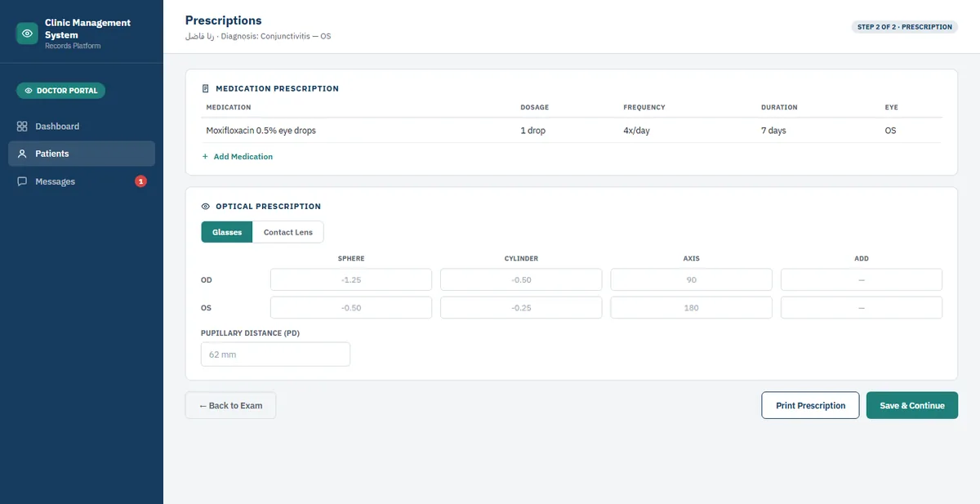Open the Messages section
Screen dimensions: 980x504
(82, 181)
